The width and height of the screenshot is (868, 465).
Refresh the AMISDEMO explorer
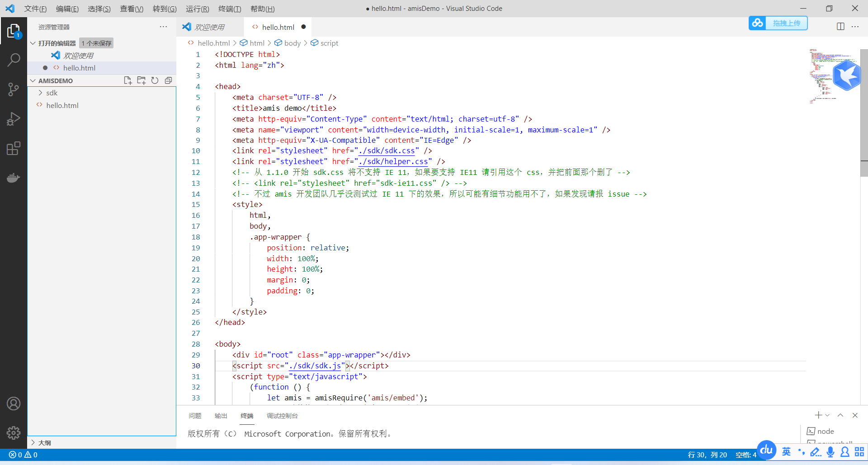(155, 80)
